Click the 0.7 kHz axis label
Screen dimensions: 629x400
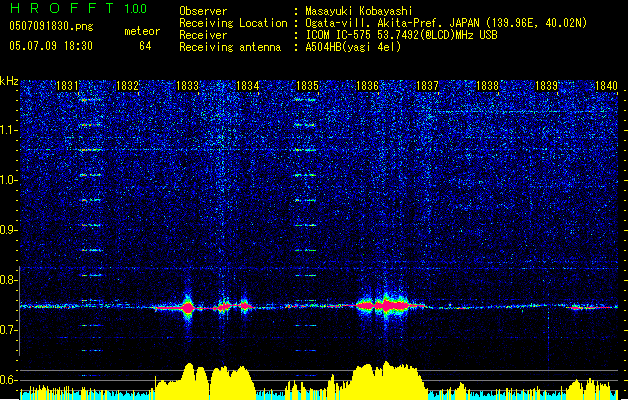coord(9,330)
